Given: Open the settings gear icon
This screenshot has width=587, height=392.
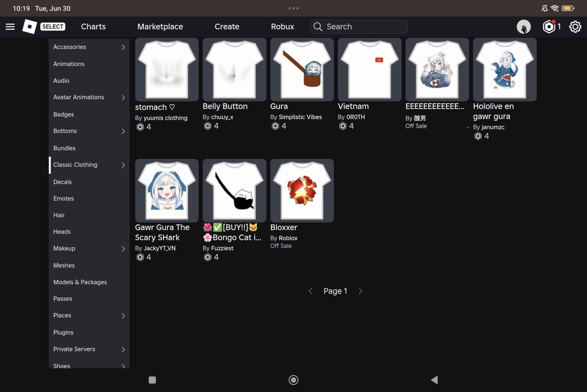Looking at the screenshot, I should pyautogui.click(x=575, y=27).
